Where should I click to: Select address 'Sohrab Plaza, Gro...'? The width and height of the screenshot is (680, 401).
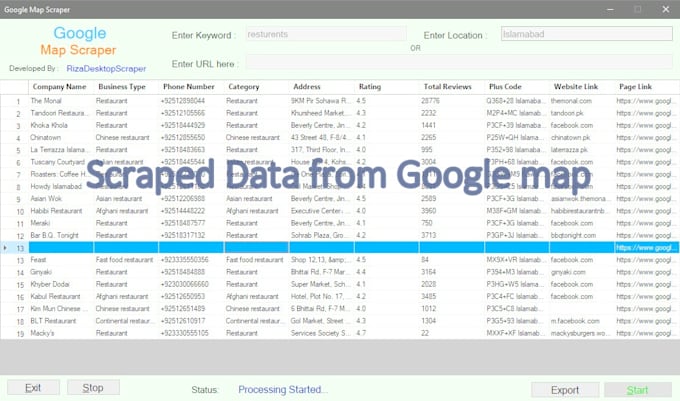(322, 235)
